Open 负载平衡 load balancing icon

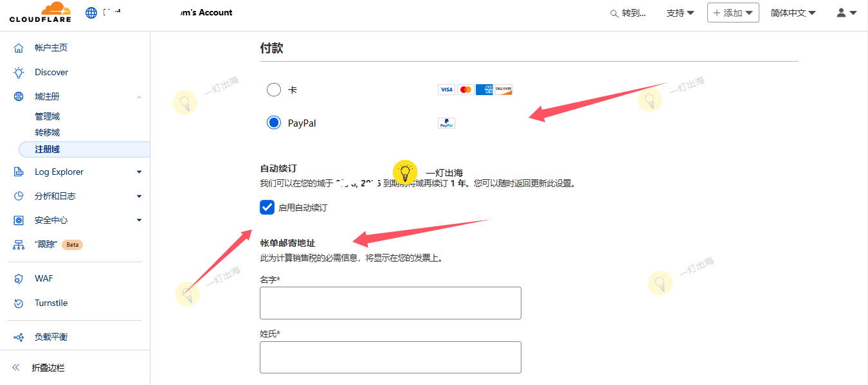(x=19, y=335)
